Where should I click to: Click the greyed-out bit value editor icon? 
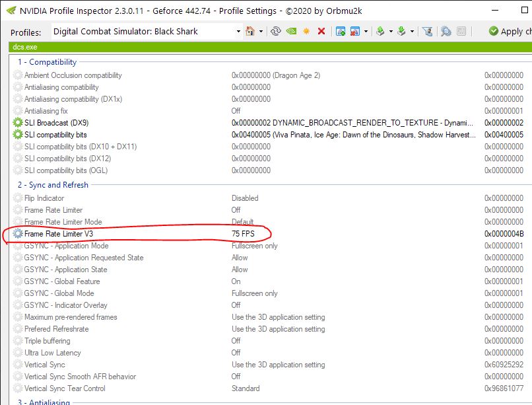pos(461,31)
